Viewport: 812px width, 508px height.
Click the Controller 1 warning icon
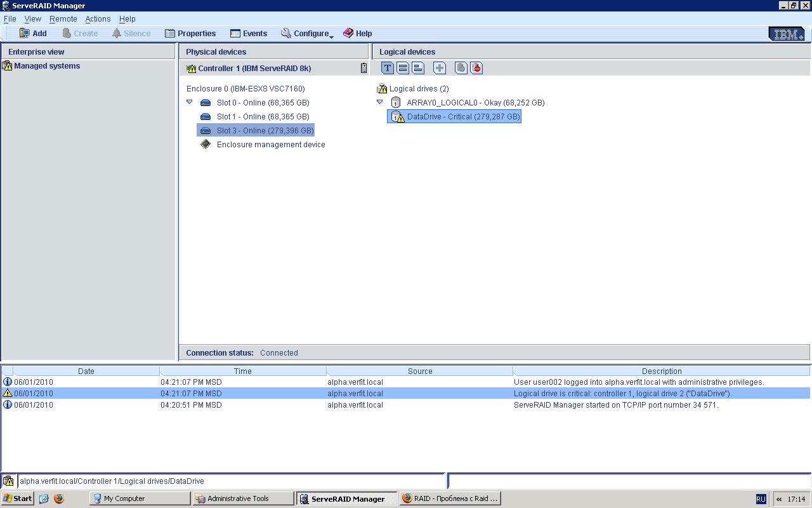192,69
